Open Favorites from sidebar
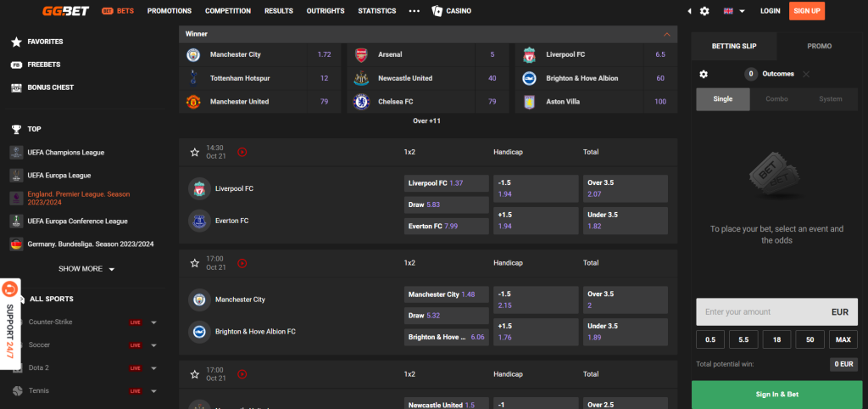 (x=37, y=42)
